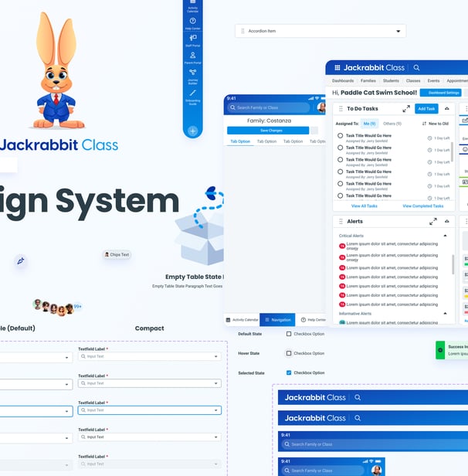Expand the Alerts widget to fullscreen
468x476 pixels.
pyautogui.click(x=432, y=221)
